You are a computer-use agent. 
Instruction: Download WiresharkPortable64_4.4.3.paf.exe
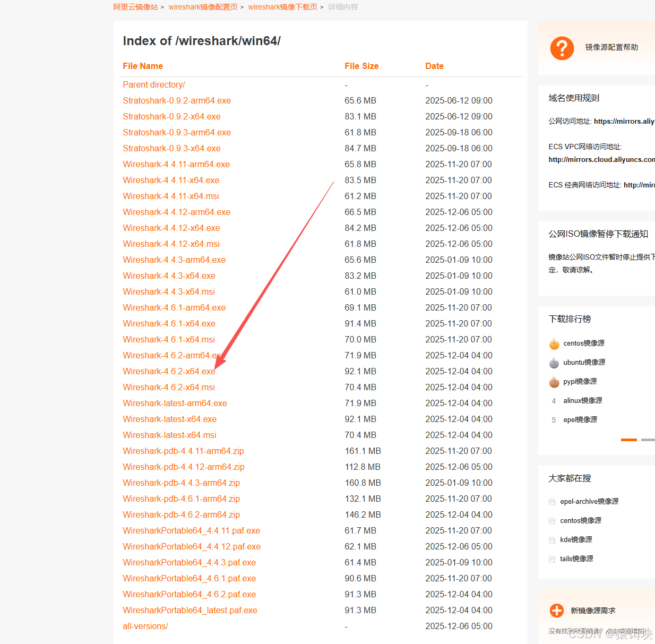tap(189, 562)
